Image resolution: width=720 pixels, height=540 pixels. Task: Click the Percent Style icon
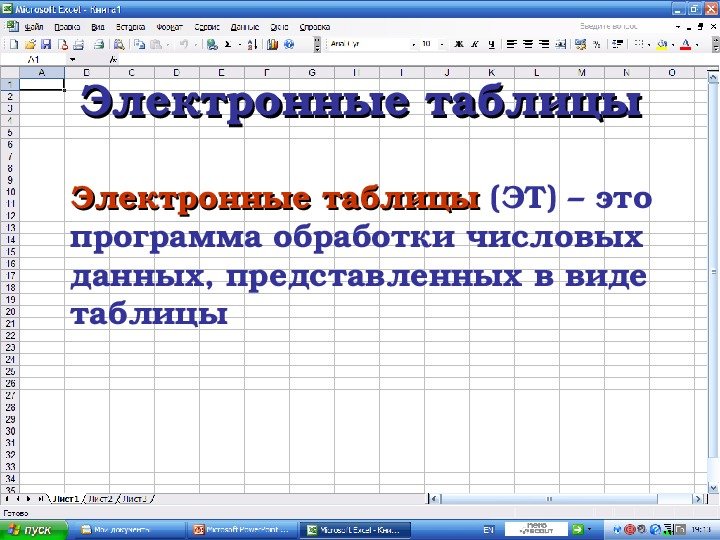point(597,44)
